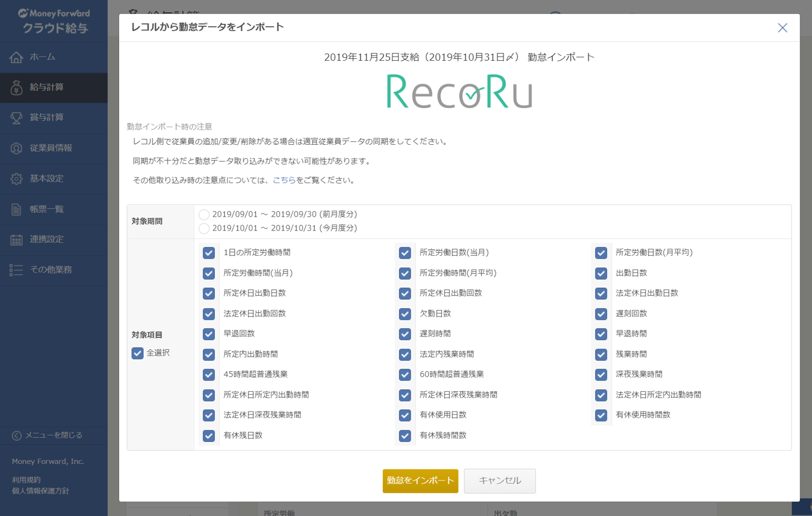Toggle the 欠勤日数 checkbox
Image resolution: width=812 pixels, height=516 pixels.
click(x=405, y=313)
